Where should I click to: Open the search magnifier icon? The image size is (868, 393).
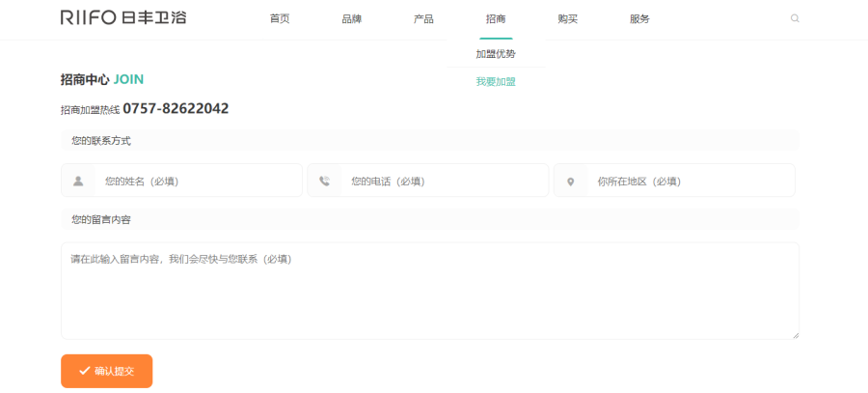(795, 18)
